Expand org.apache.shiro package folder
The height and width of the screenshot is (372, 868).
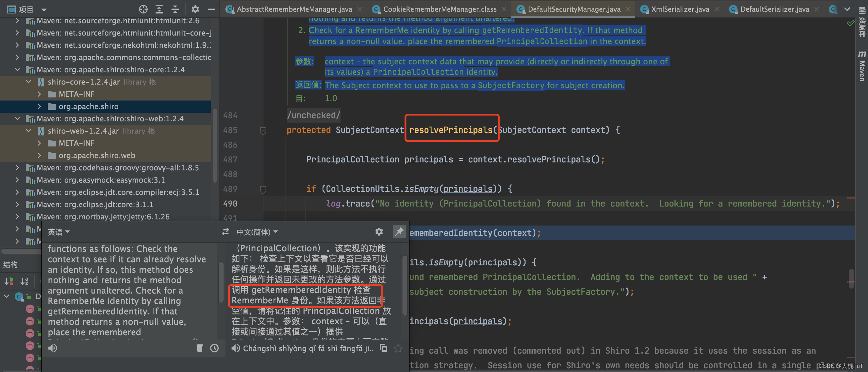40,107
